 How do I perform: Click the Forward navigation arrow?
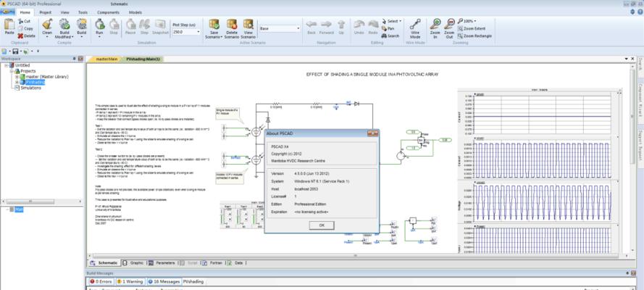(x=326, y=24)
